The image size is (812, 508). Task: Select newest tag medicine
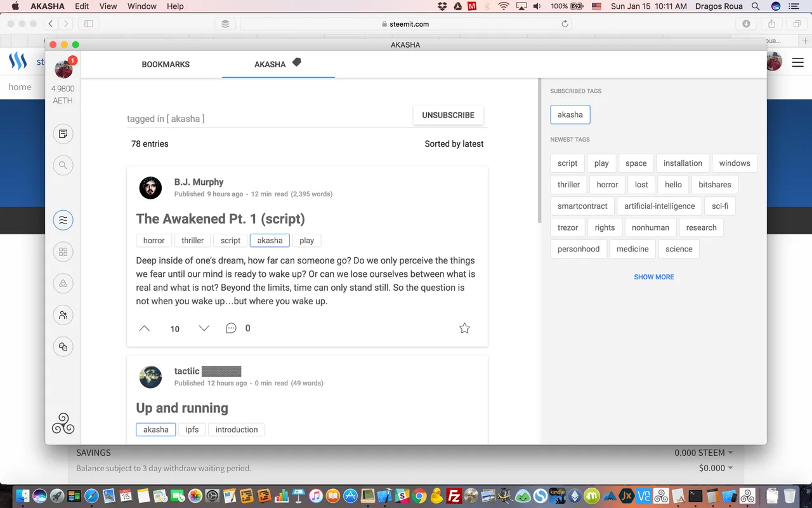pos(632,250)
